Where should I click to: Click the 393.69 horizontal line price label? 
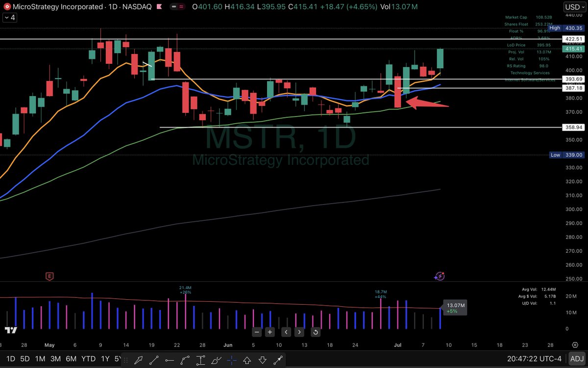(573, 79)
